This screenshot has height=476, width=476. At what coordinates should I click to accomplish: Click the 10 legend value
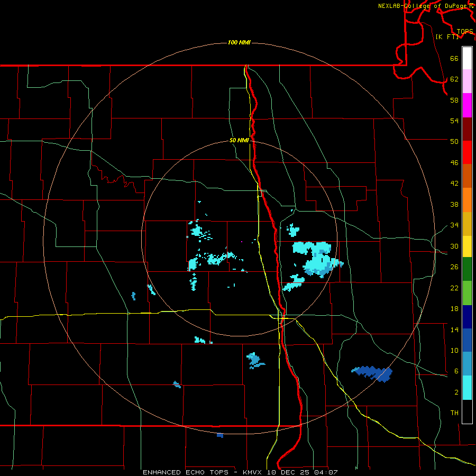point(454,351)
